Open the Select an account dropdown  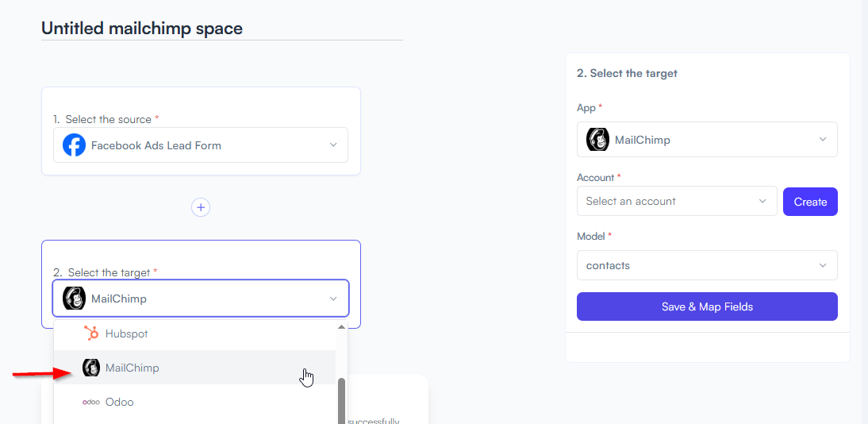677,201
